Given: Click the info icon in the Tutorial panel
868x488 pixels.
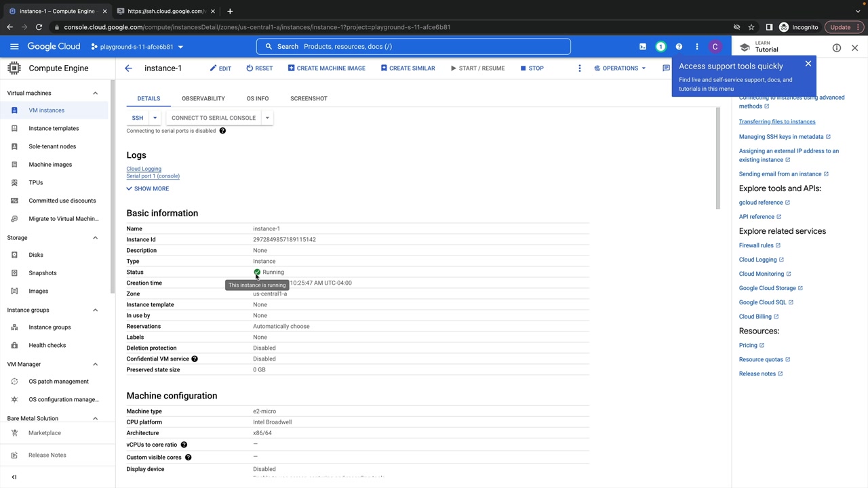Looking at the screenshot, I should (x=837, y=48).
